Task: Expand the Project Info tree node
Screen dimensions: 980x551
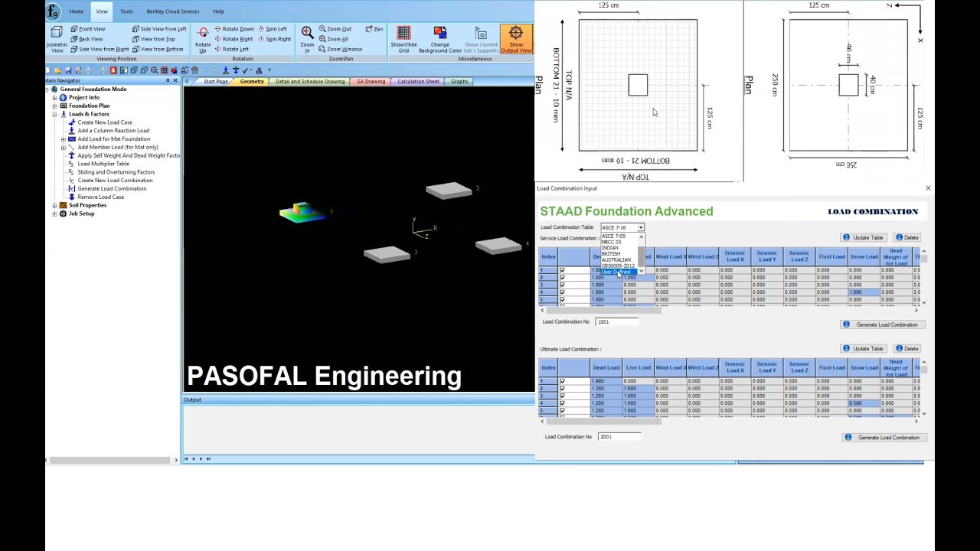Action: [x=54, y=97]
